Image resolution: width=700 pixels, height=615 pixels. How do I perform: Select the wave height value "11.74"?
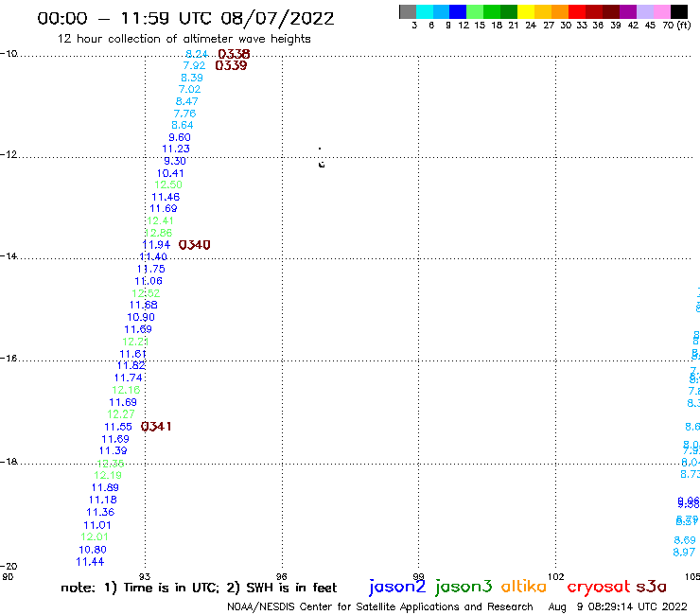tap(129, 378)
